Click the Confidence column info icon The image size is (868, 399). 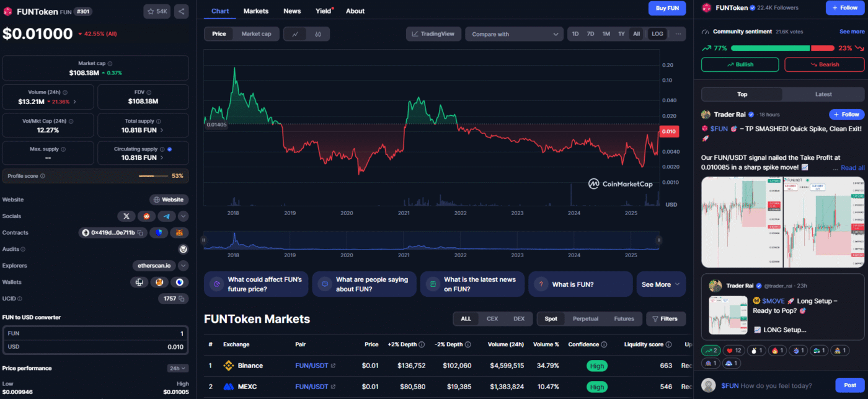coord(603,344)
